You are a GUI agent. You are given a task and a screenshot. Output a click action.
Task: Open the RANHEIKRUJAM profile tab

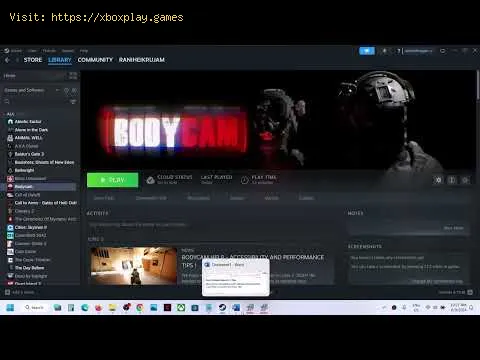pos(142,60)
